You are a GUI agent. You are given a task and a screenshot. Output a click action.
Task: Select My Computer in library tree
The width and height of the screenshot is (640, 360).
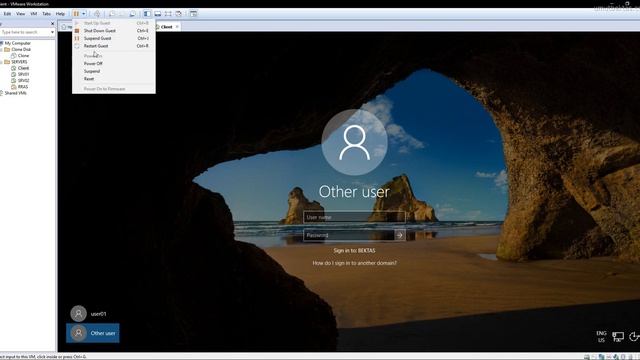[18, 43]
